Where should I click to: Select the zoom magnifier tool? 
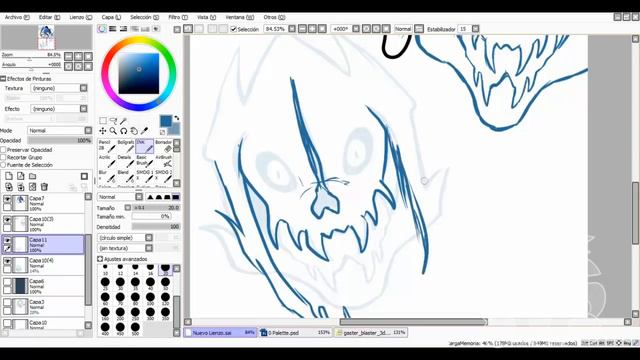pos(113,131)
